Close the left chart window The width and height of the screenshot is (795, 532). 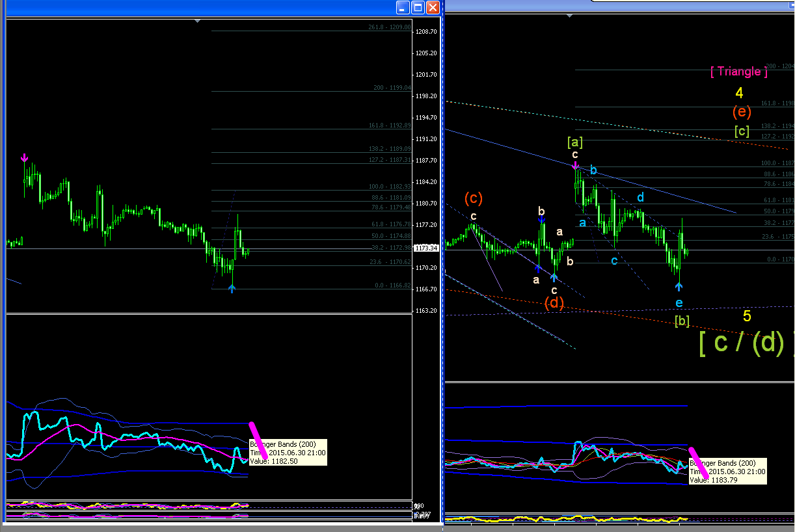[x=433, y=8]
